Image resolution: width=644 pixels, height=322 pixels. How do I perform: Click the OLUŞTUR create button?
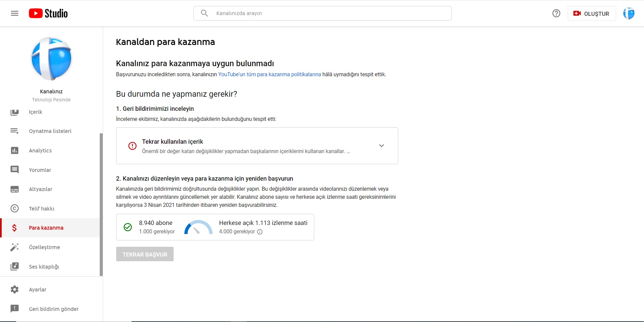592,13
